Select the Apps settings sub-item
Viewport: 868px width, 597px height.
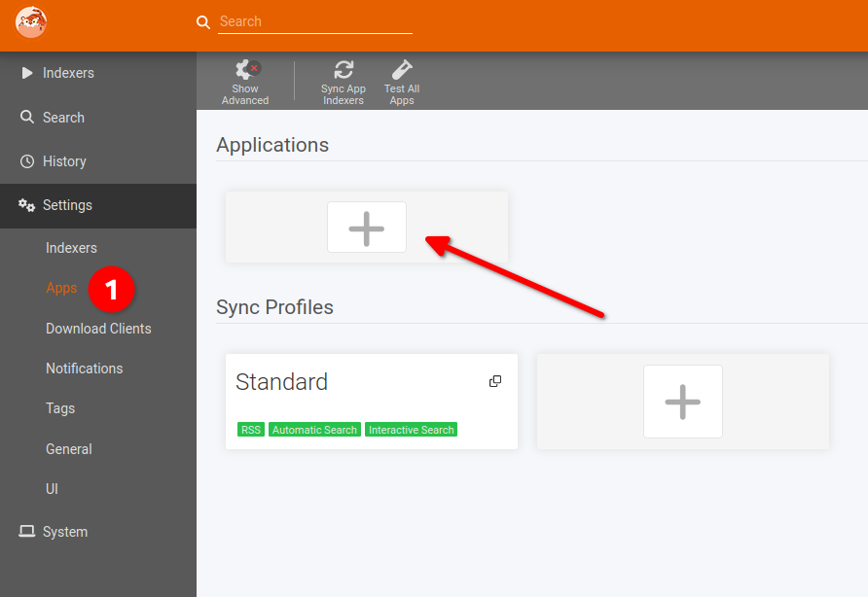pyautogui.click(x=61, y=288)
